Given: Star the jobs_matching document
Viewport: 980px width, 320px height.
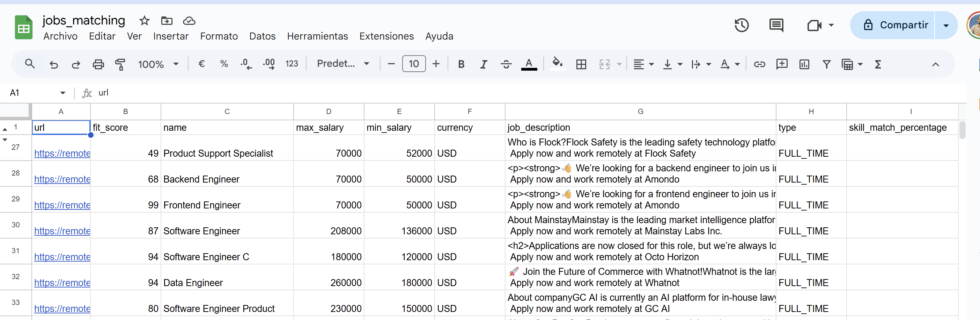Looking at the screenshot, I should pos(144,21).
